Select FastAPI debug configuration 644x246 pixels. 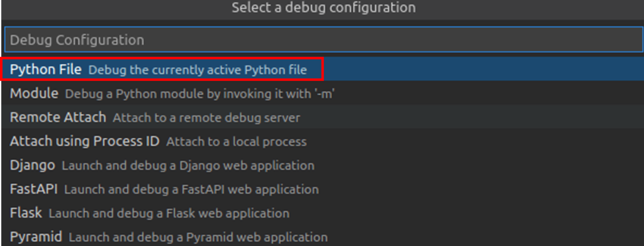(x=322, y=189)
